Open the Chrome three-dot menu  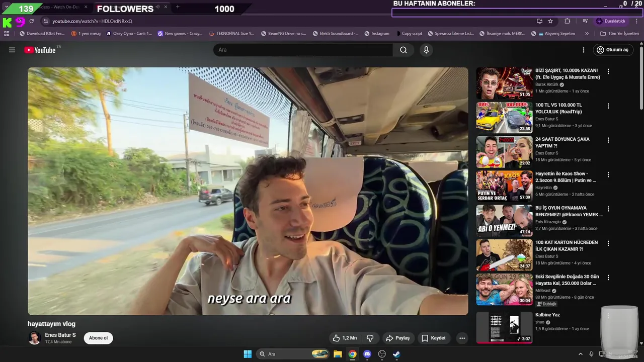(x=636, y=21)
